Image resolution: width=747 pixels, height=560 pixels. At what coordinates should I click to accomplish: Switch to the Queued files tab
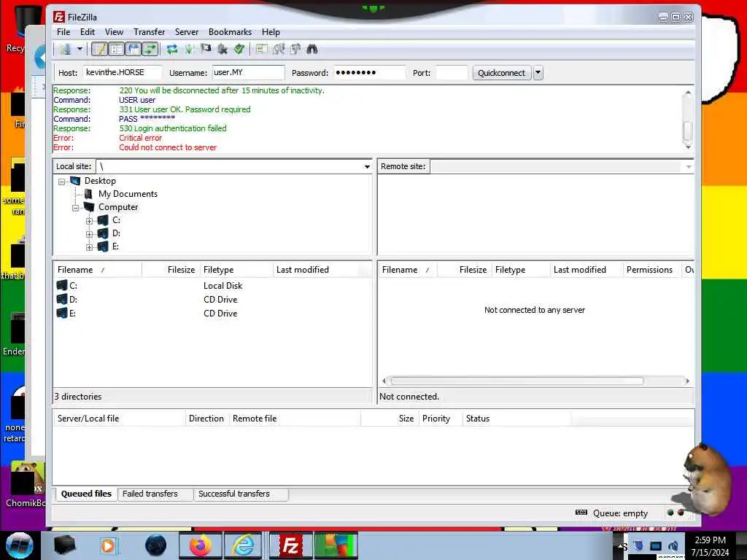click(86, 494)
